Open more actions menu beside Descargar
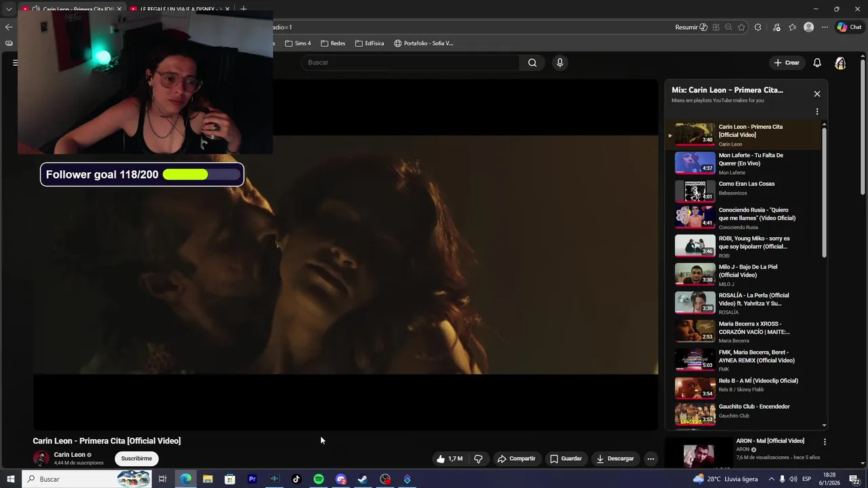Viewport: 868px width, 488px height. (650, 459)
